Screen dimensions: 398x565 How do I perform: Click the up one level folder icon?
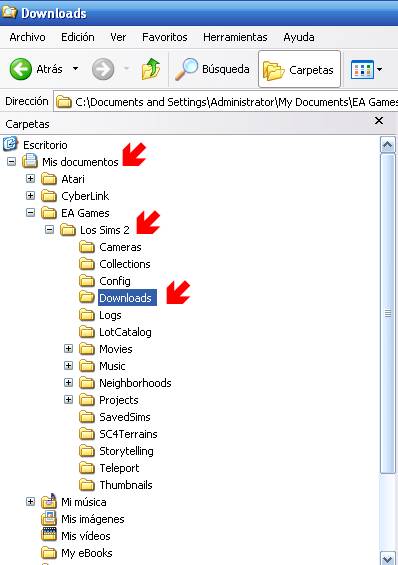[x=151, y=69]
